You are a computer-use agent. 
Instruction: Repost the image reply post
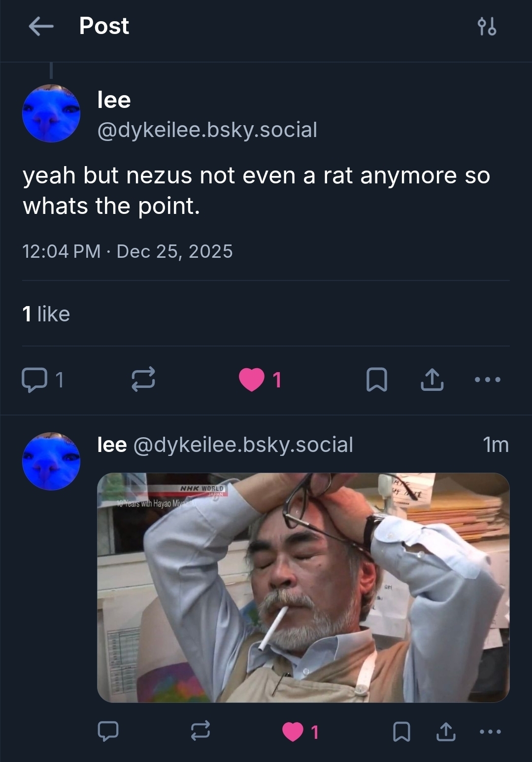click(200, 731)
